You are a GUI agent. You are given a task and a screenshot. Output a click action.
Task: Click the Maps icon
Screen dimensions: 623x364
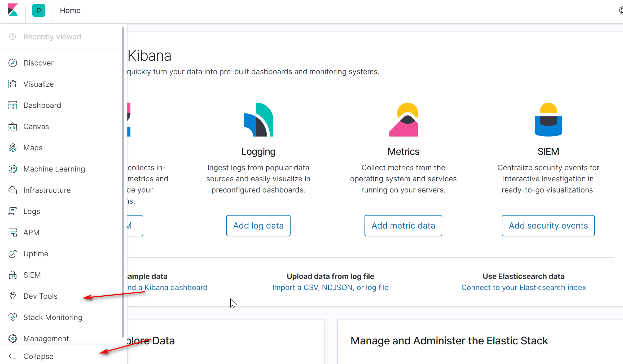(x=13, y=148)
